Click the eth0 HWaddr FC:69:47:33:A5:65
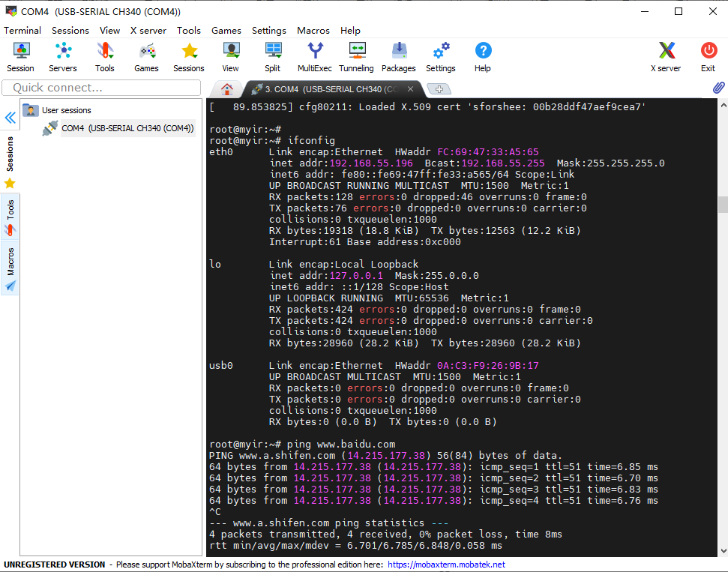The width and height of the screenshot is (728, 572). tap(488, 152)
